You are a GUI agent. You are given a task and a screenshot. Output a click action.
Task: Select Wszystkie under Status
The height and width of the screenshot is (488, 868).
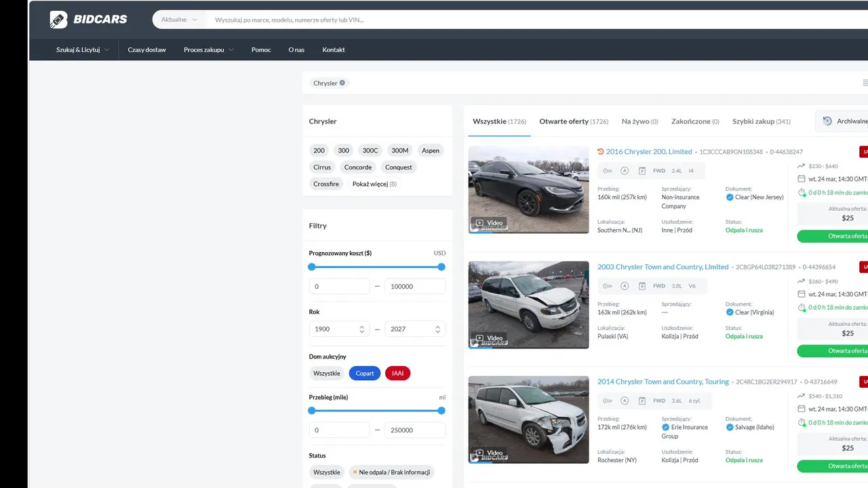coord(327,472)
